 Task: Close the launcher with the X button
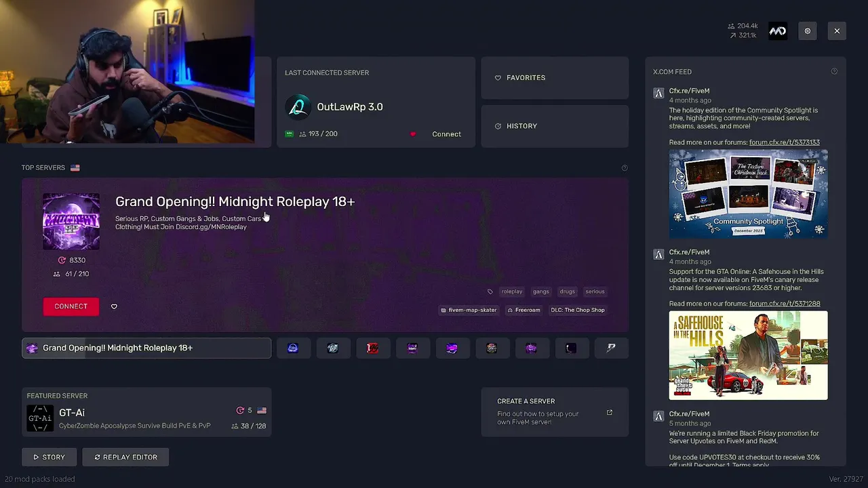click(837, 31)
